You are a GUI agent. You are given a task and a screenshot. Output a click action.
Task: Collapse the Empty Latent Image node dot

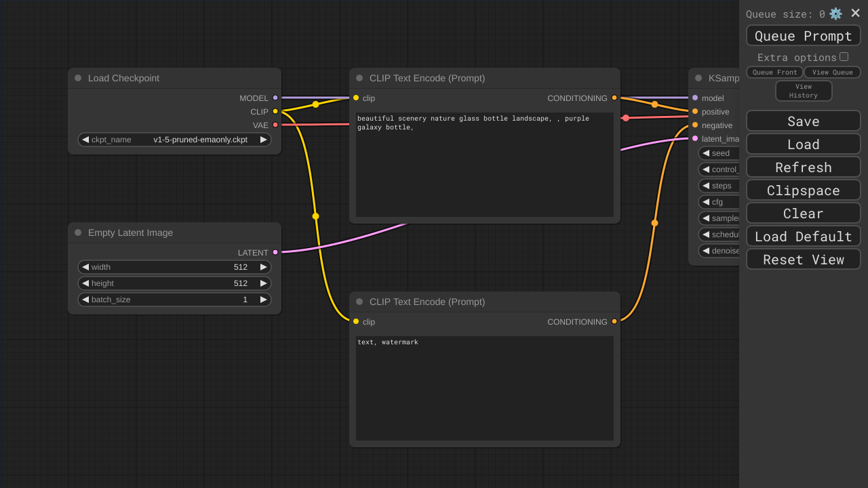tap(78, 232)
